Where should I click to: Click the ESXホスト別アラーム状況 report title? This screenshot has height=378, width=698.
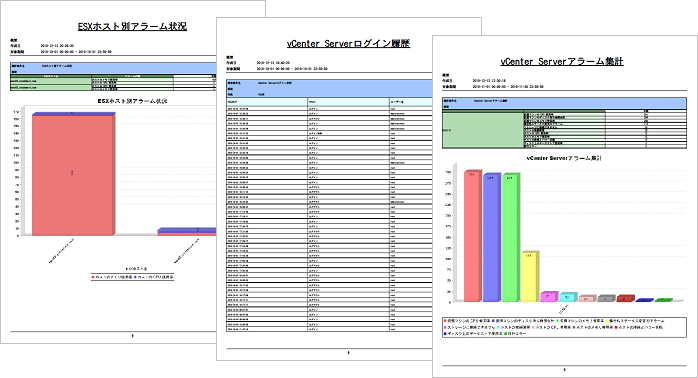click(132, 27)
